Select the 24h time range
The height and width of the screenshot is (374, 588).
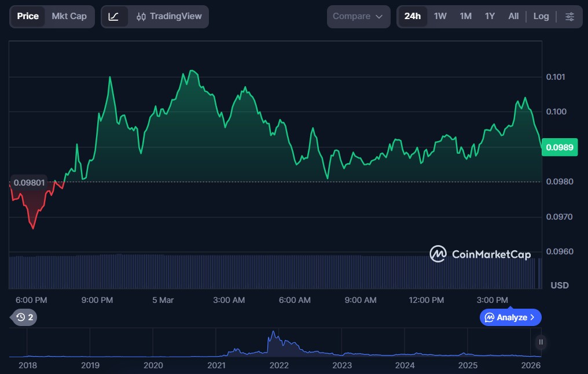pyautogui.click(x=412, y=17)
